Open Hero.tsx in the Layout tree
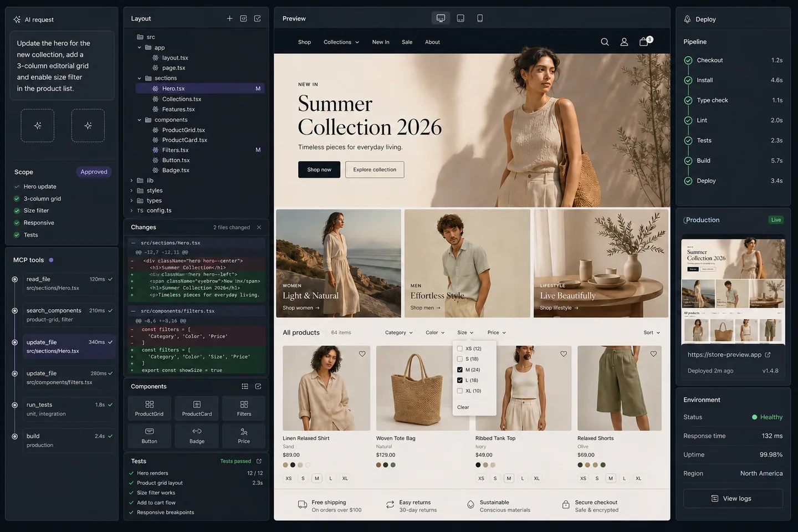Screen dimensions: 798x532 pyautogui.click(x=200, y=89)
